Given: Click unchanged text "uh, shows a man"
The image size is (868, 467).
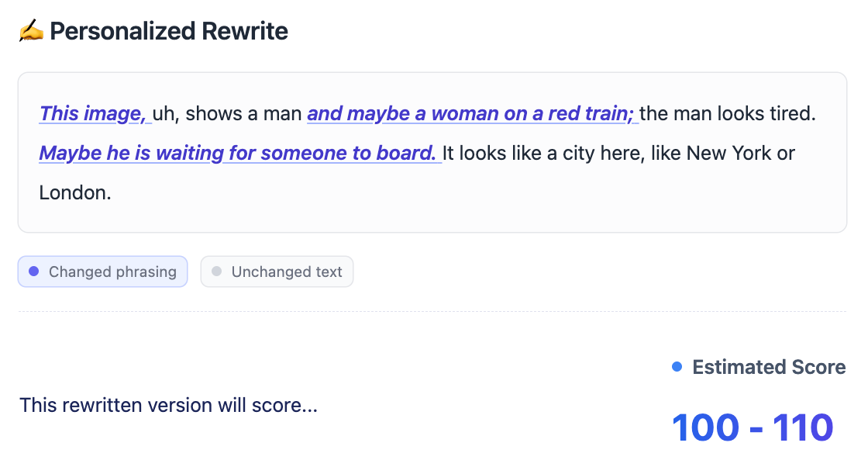Looking at the screenshot, I should click(x=227, y=113).
